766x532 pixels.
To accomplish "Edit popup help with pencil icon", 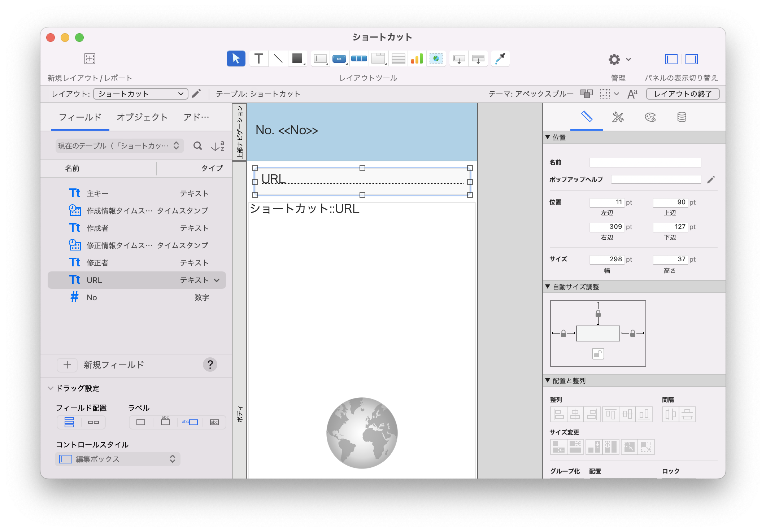I will [x=711, y=180].
